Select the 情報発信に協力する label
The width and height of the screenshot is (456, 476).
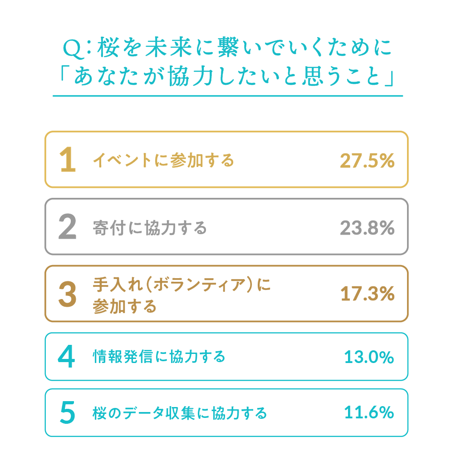pyautogui.click(x=159, y=357)
